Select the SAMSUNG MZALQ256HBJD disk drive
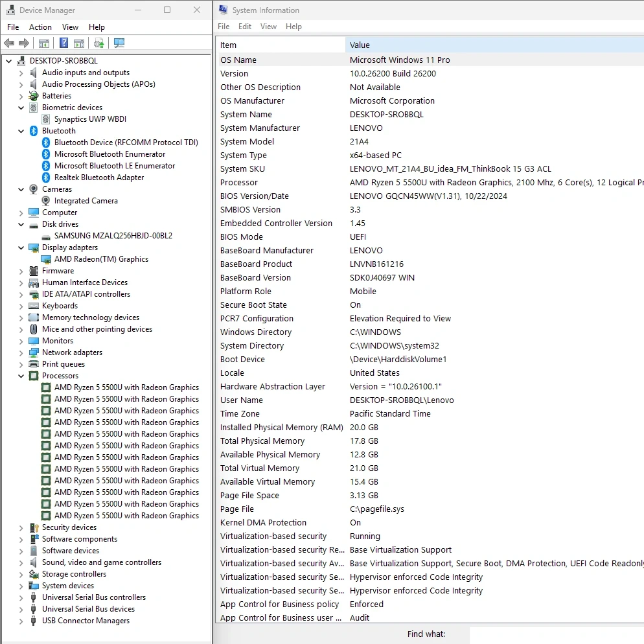 (x=113, y=236)
